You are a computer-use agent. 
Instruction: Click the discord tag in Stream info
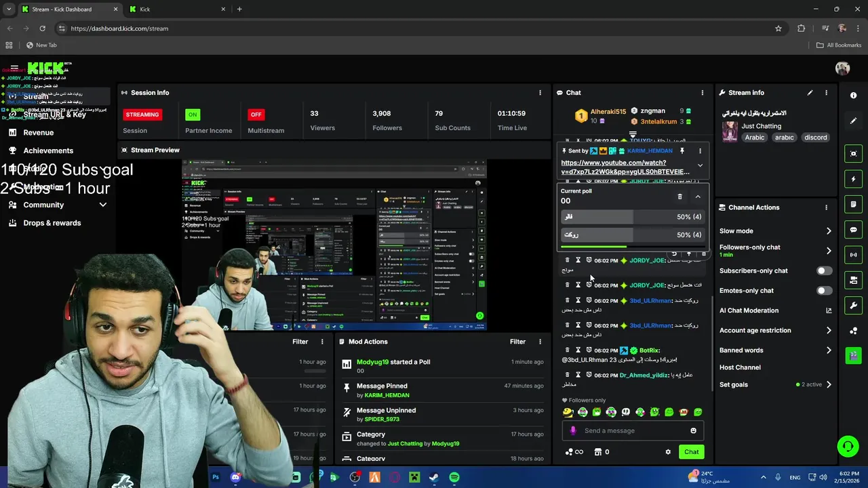pyautogui.click(x=816, y=138)
